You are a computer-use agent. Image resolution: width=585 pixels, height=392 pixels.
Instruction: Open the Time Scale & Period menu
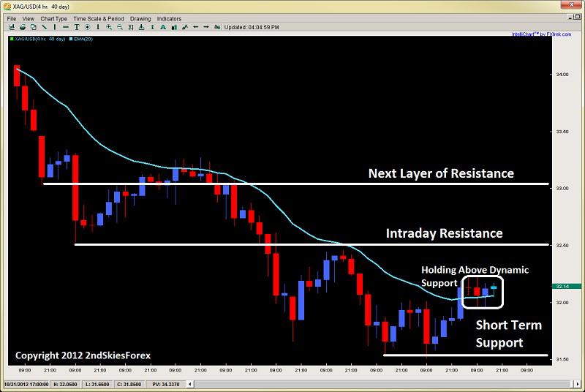click(x=99, y=18)
